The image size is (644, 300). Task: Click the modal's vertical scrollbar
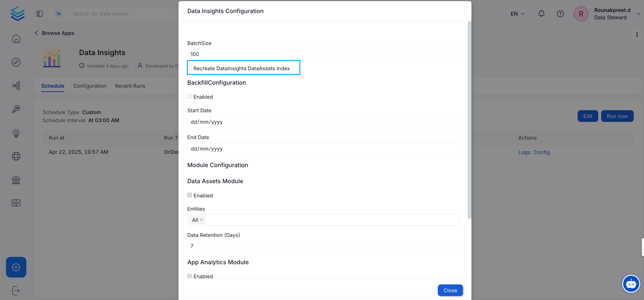469,120
